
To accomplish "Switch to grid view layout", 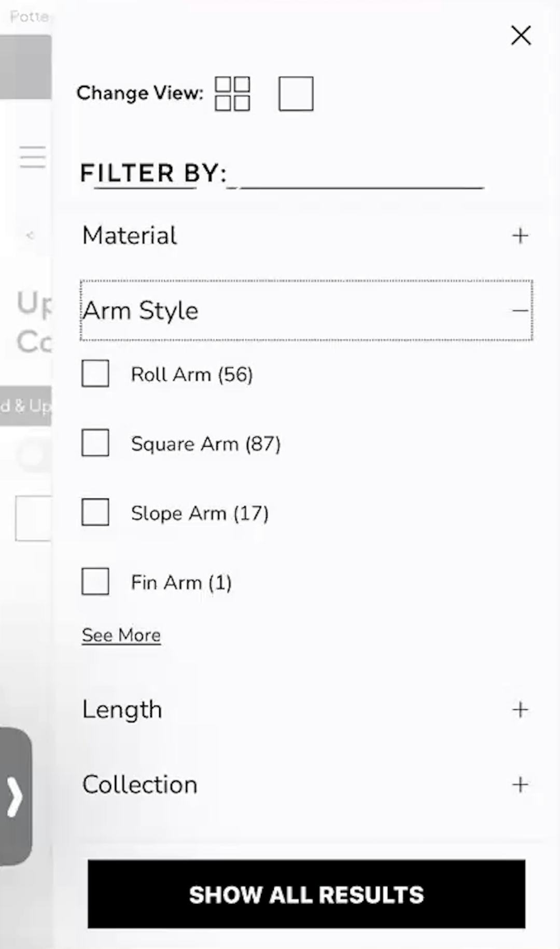I will click(232, 93).
